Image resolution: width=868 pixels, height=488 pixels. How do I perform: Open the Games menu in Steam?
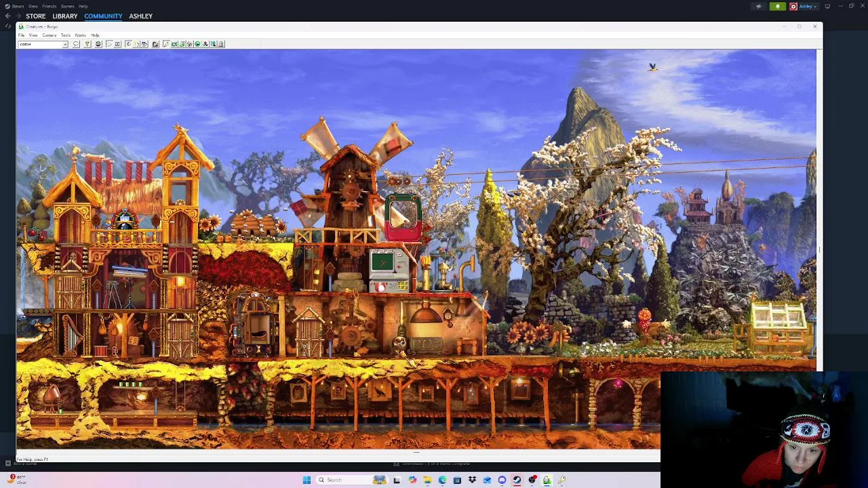click(x=67, y=6)
